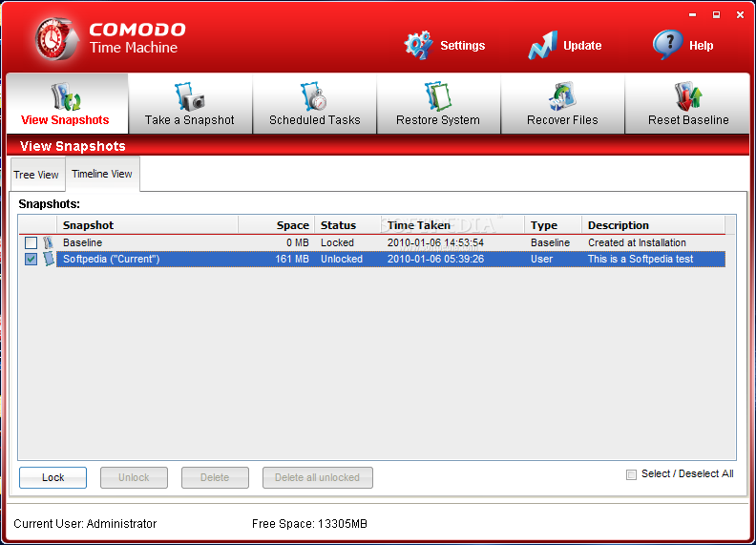Choose the Restore System icon
756x545 pixels.
pos(438,97)
